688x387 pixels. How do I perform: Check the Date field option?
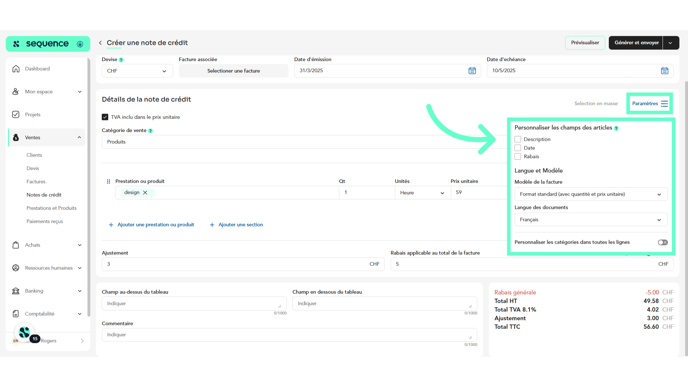(518, 148)
